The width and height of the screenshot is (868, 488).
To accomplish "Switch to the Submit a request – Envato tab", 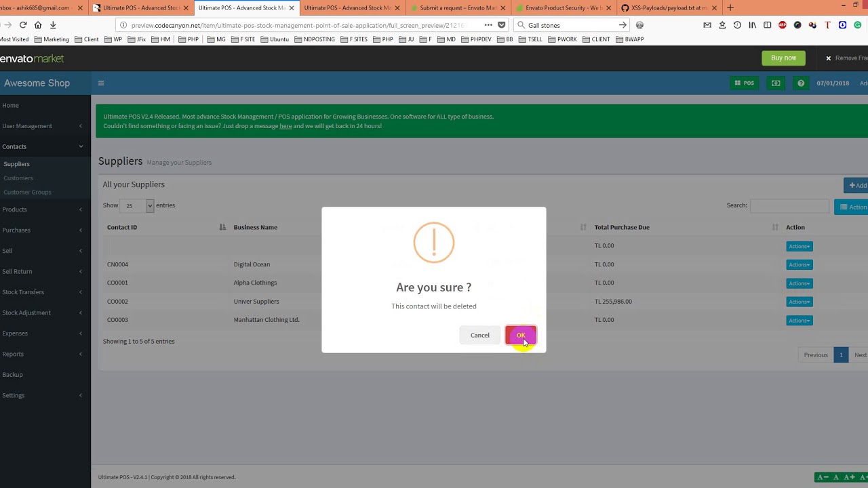I will pyautogui.click(x=457, y=8).
